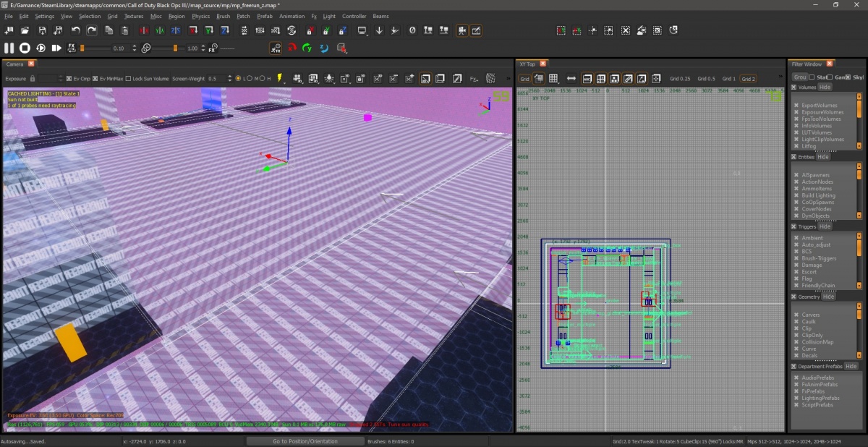
Task: Click the rotate X-axis red arrow icon
Action: 193,30
